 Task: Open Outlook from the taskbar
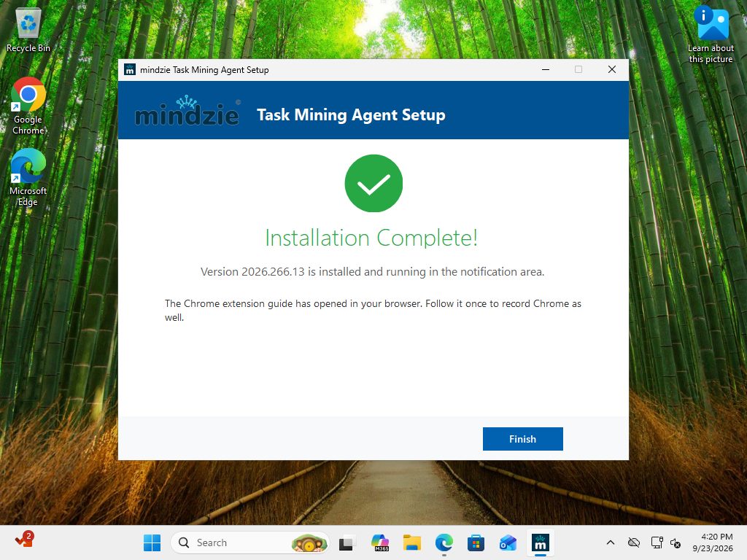click(508, 542)
